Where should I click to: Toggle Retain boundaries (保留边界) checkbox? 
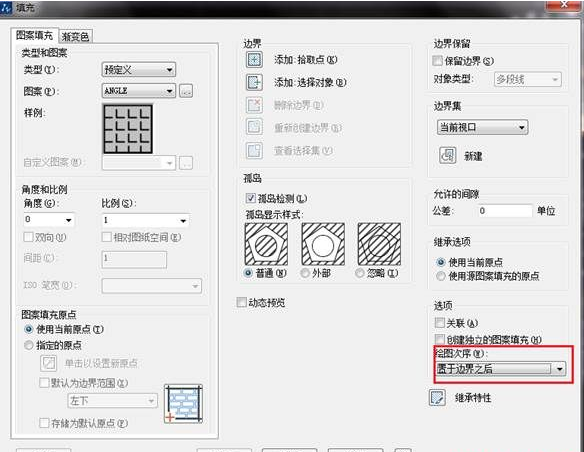(438, 60)
